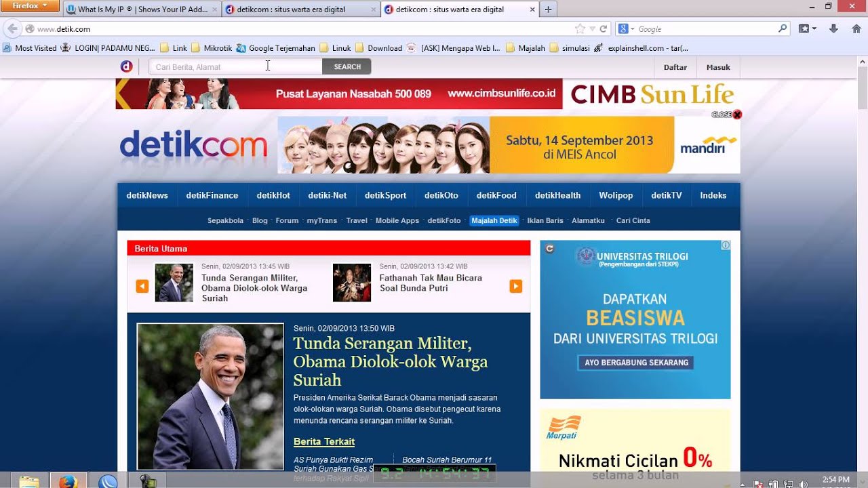Open the detikFinance menu

click(x=212, y=195)
